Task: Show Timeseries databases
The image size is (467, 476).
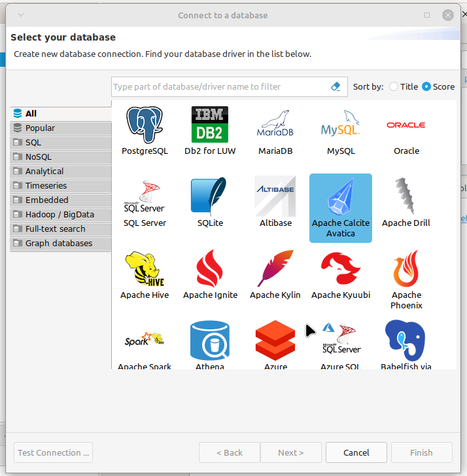Action: [x=61, y=185]
